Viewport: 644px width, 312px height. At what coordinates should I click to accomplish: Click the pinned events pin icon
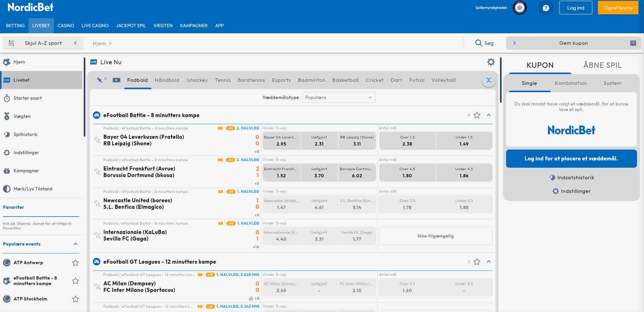point(100,80)
